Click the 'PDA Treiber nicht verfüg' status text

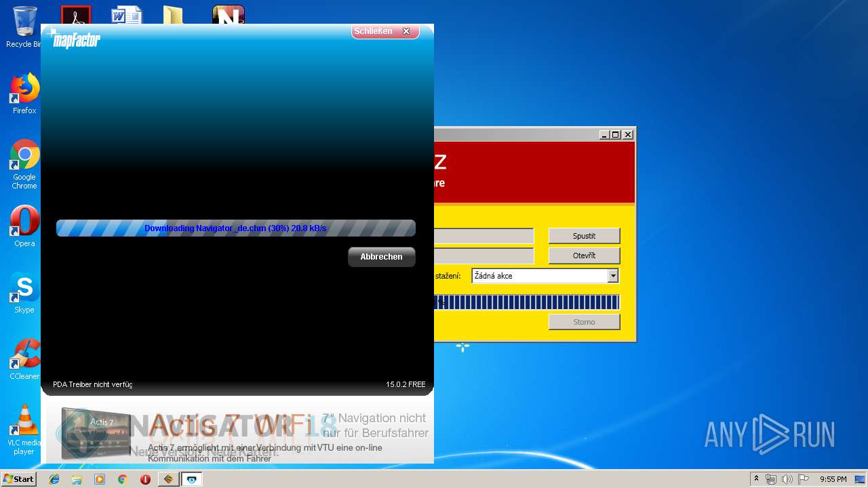point(93,384)
